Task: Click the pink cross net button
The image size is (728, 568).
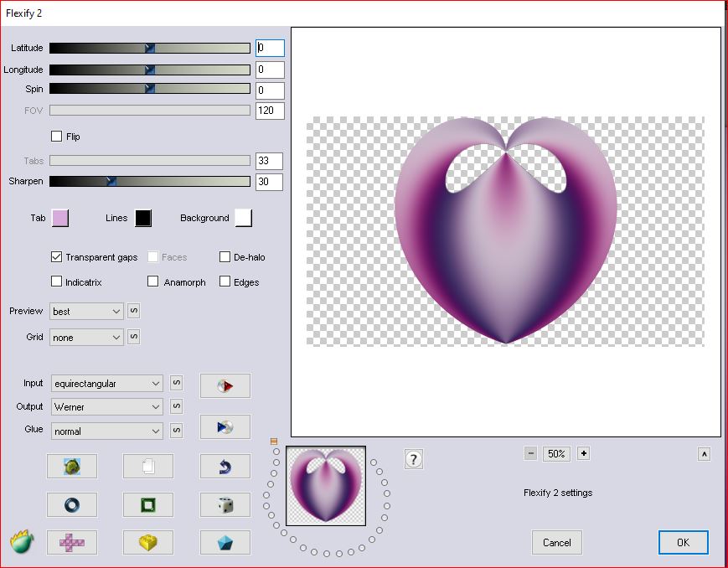Action: coord(72,543)
